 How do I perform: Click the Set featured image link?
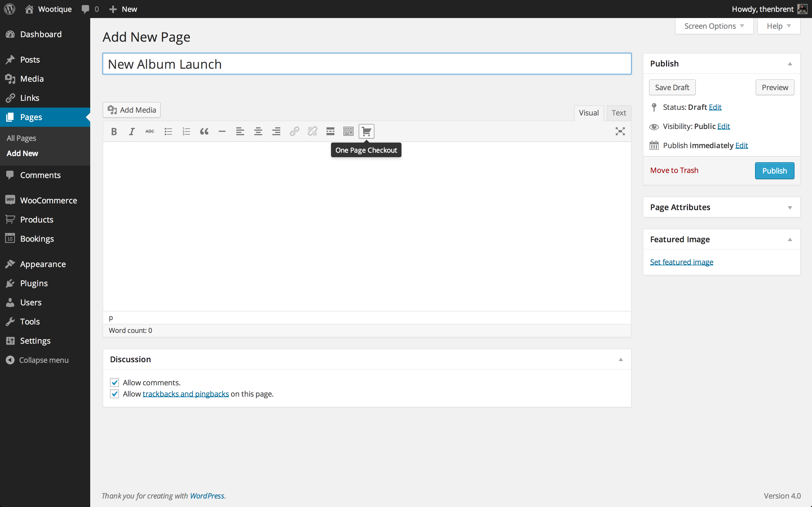[x=681, y=262]
